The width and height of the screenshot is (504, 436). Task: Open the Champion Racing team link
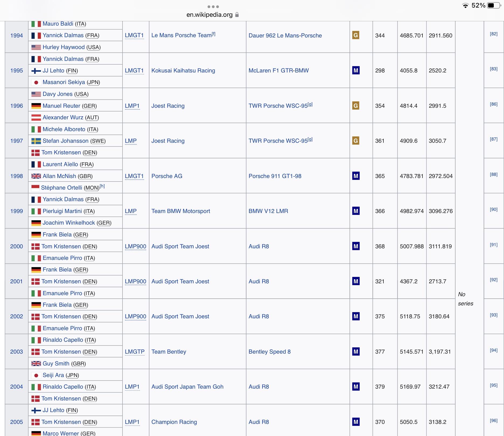(x=174, y=422)
